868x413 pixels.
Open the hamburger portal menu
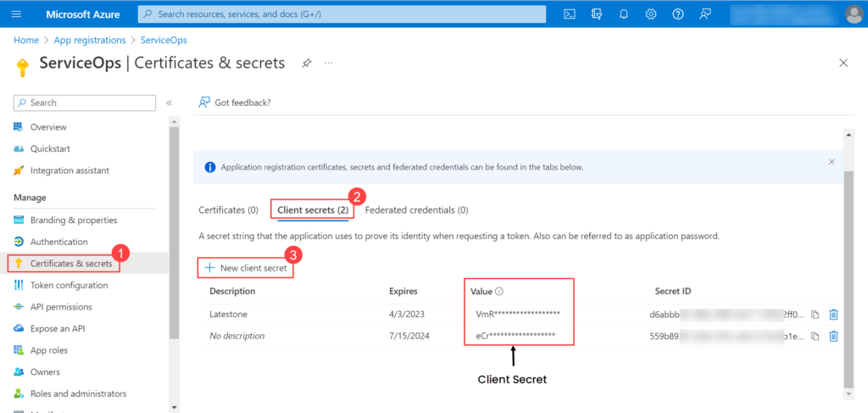(17, 14)
